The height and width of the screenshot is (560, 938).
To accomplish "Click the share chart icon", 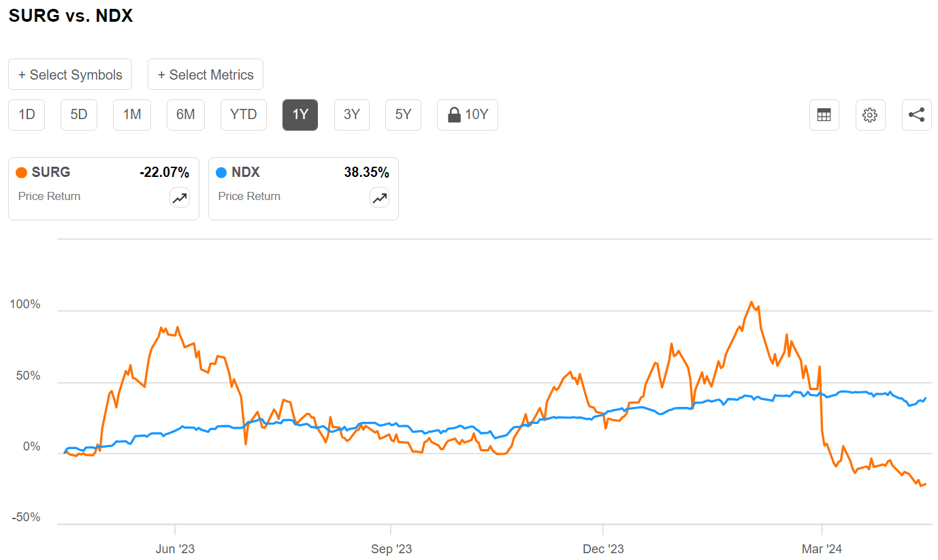I will point(916,115).
